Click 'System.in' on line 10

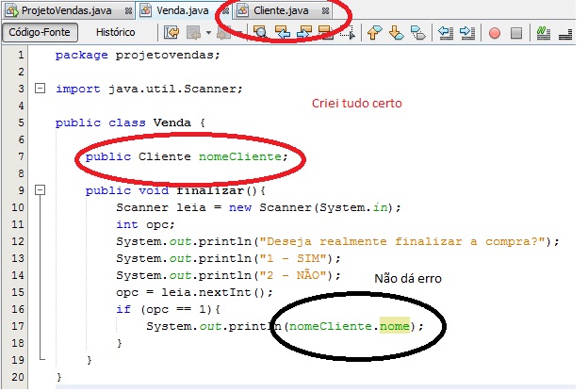(352, 207)
